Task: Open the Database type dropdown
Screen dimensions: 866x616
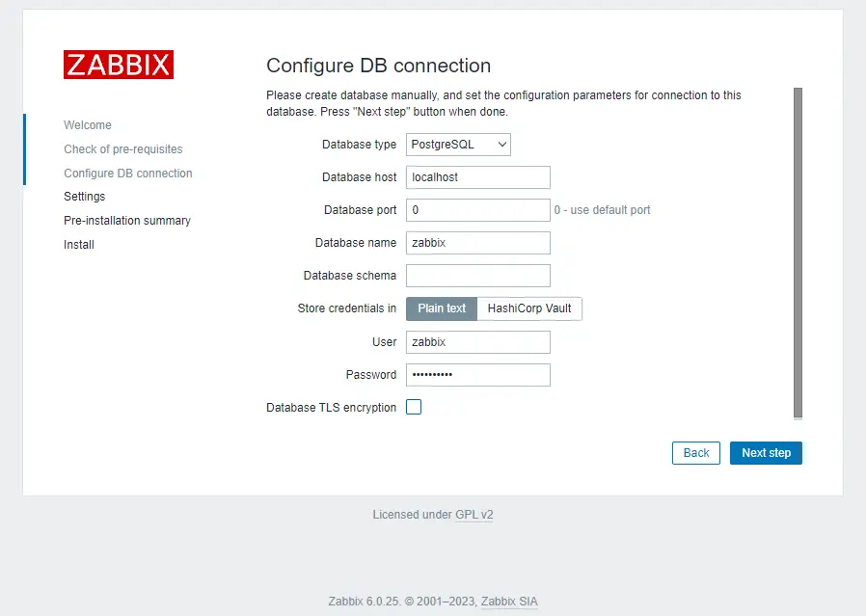Action: tap(457, 145)
